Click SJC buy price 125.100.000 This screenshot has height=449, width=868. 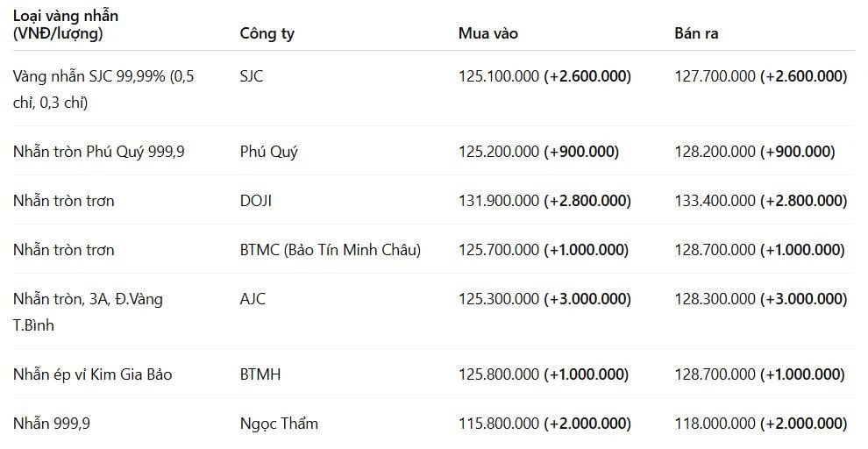coord(498,76)
